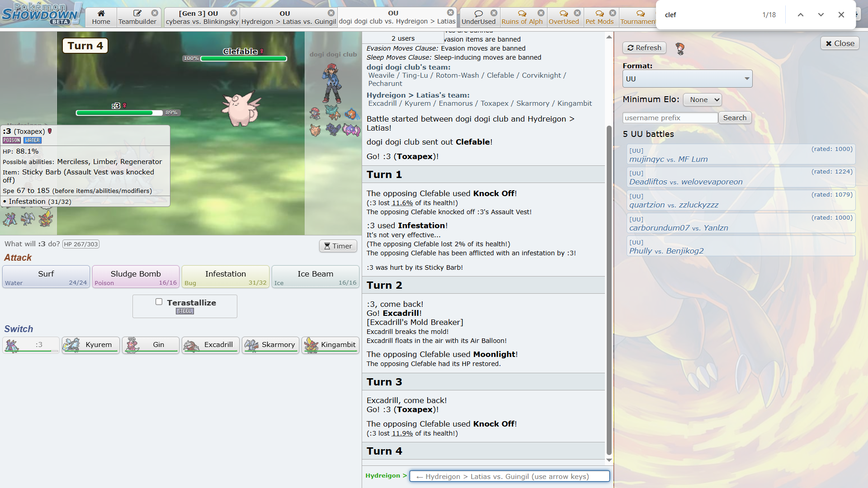Search battles by username prefix
Image resolution: width=868 pixels, height=488 pixels.
click(x=735, y=117)
